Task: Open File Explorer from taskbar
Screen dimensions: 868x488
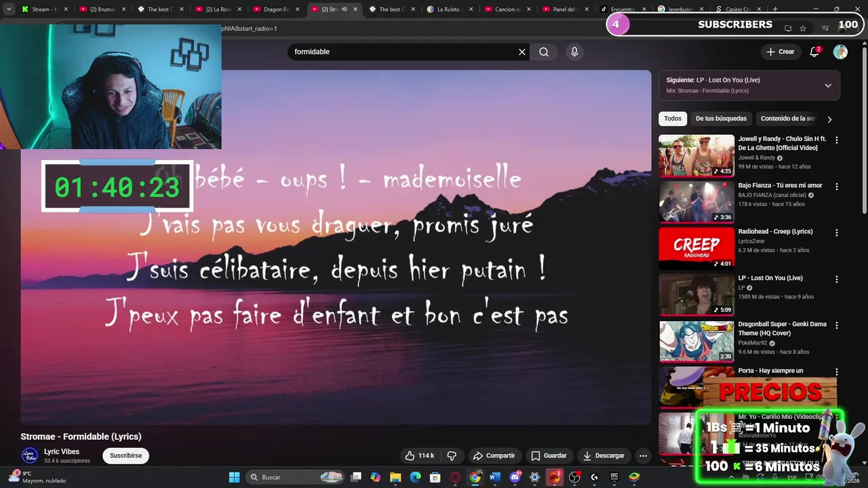Action: [x=395, y=477]
